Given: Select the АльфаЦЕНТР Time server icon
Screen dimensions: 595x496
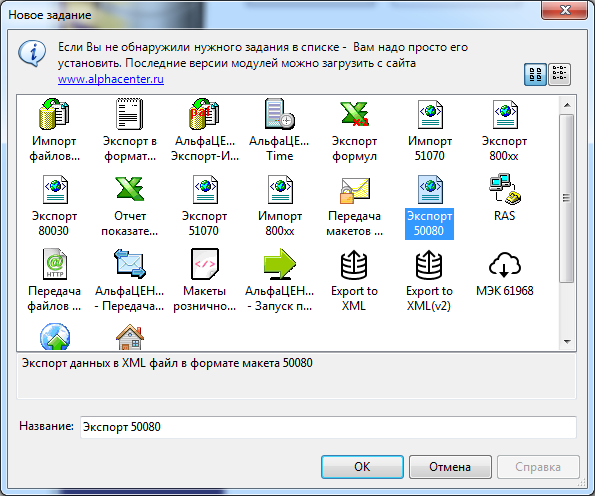Looking at the screenshot, I should click(280, 114).
